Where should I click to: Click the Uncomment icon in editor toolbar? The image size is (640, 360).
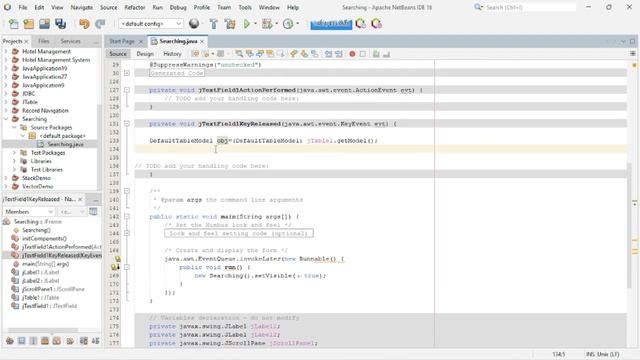click(x=386, y=54)
